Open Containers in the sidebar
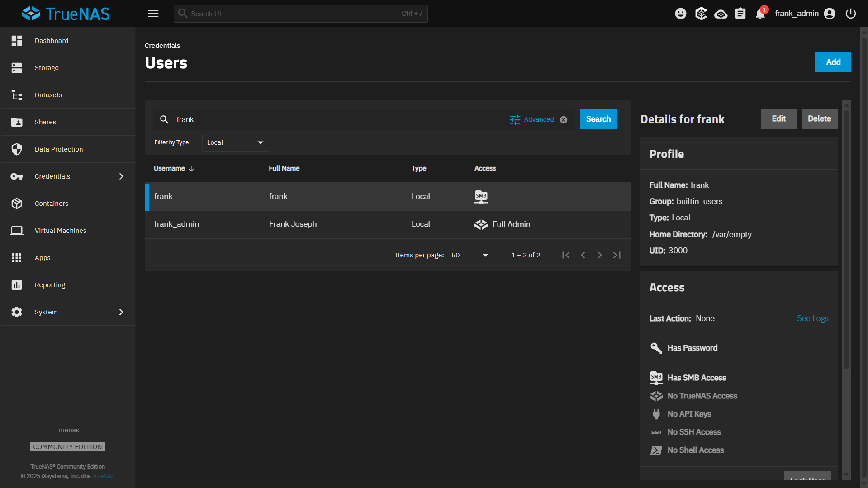The width and height of the screenshot is (868, 488). (x=68, y=204)
